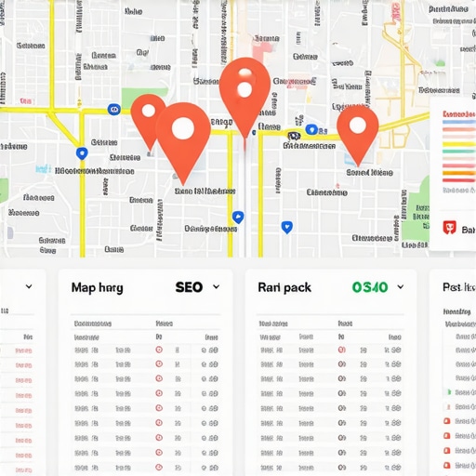Viewport: 476px width, 476px height.
Task: Expand the chevron next to 0340
Action: [401, 286]
